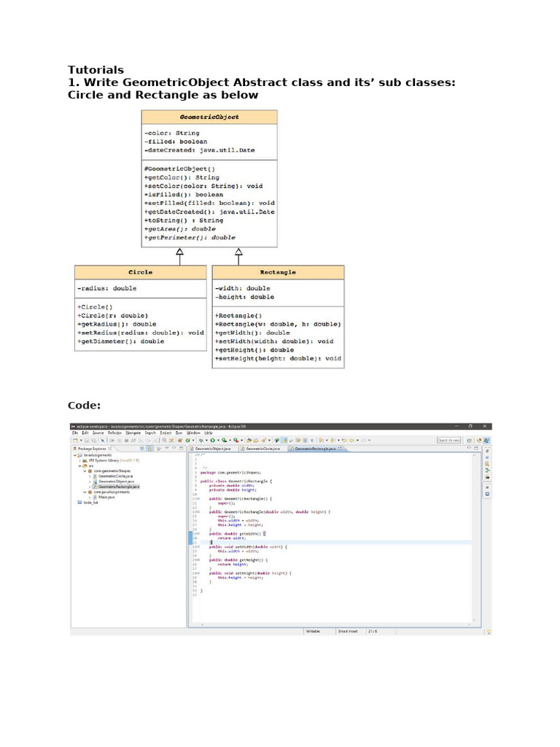Click the tip lightbulb in status bar
This screenshot has width=560, height=747.
click(488, 632)
